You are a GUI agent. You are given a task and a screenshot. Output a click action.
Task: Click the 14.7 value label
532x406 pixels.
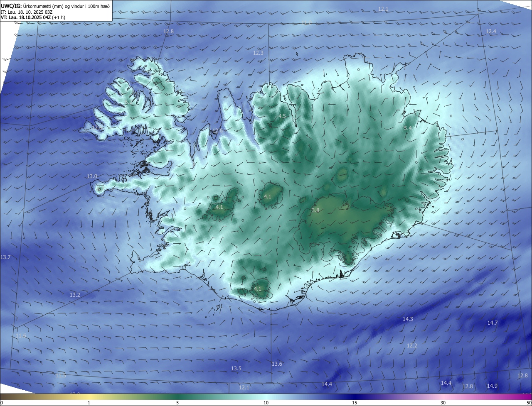point(492,323)
